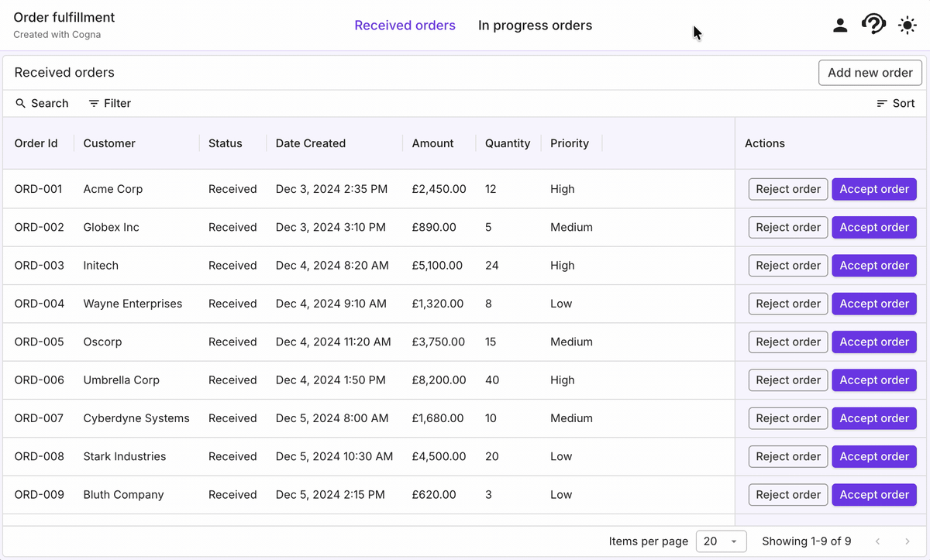Accept order ORD-002 Globex Inc
The height and width of the screenshot is (560, 930).
(874, 227)
